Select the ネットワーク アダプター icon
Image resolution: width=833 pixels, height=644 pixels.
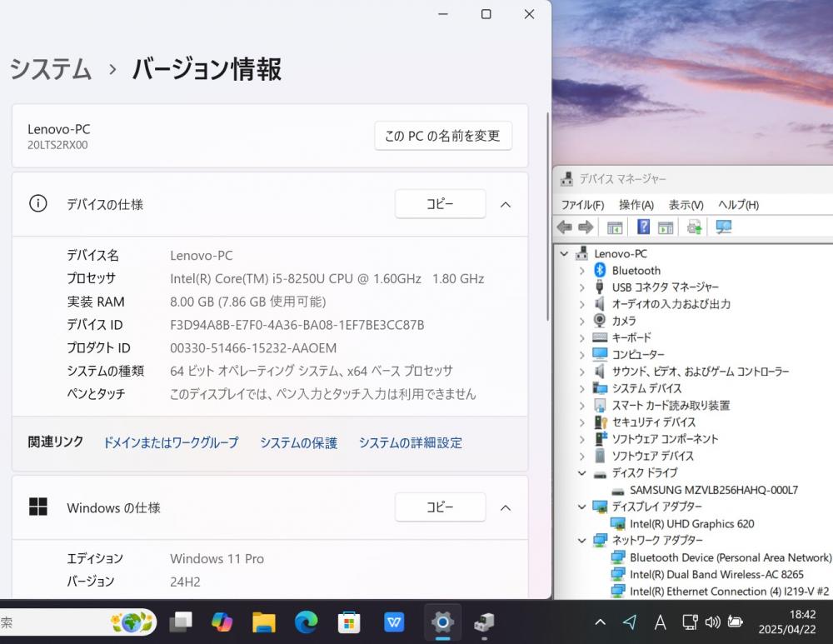(x=600, y=540)
